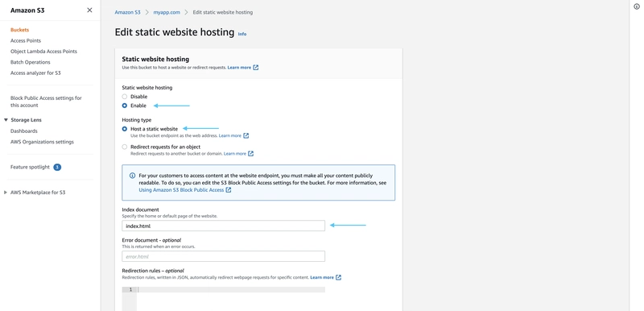The width and height of the screenshot is (644, 311).
Task: Open Using Amazon S3 Block Public Access link
Action: tap(182, 190)
